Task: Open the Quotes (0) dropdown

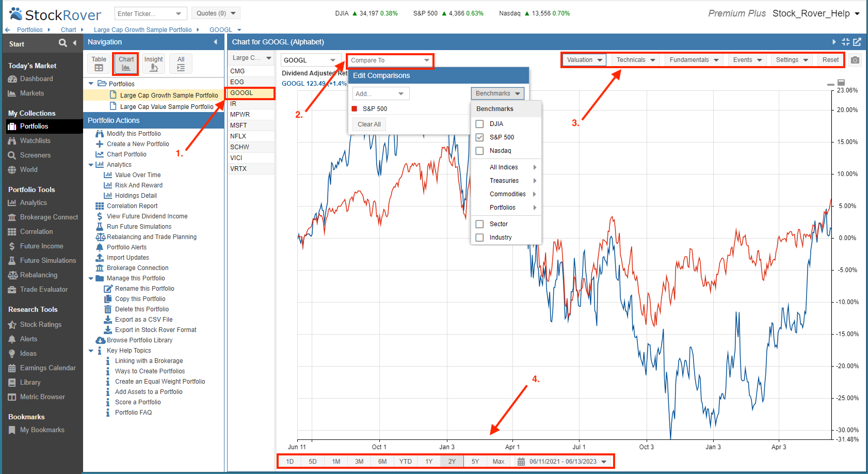Action: pyautogui.click(x=216, y=13)
